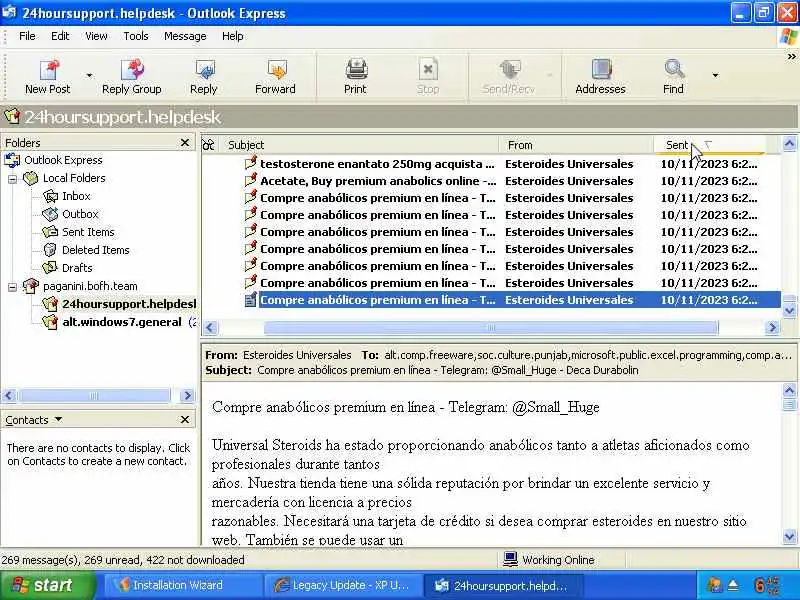Open the Drafts folder
The width and height of the screenshot is (800, 600).
[77, 268]
